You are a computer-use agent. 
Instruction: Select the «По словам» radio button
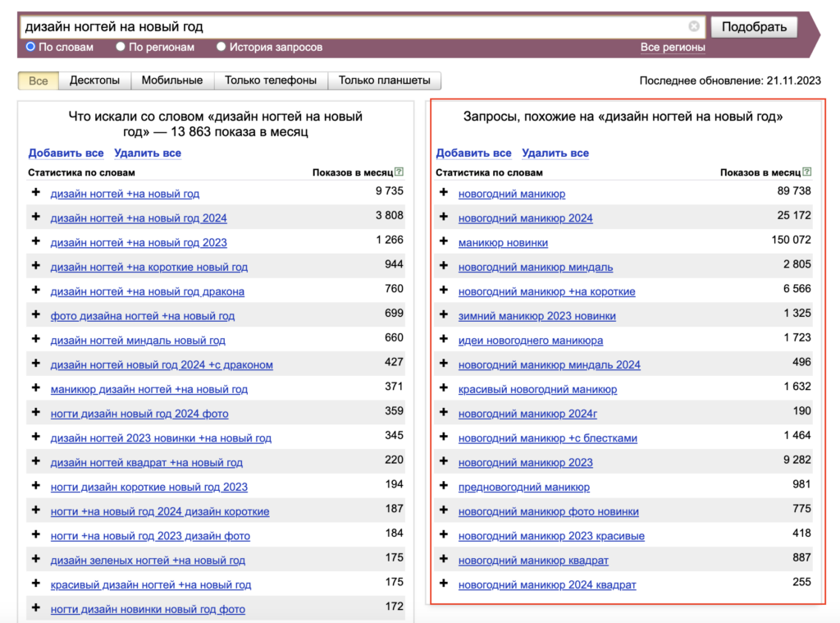coord(30,47)
